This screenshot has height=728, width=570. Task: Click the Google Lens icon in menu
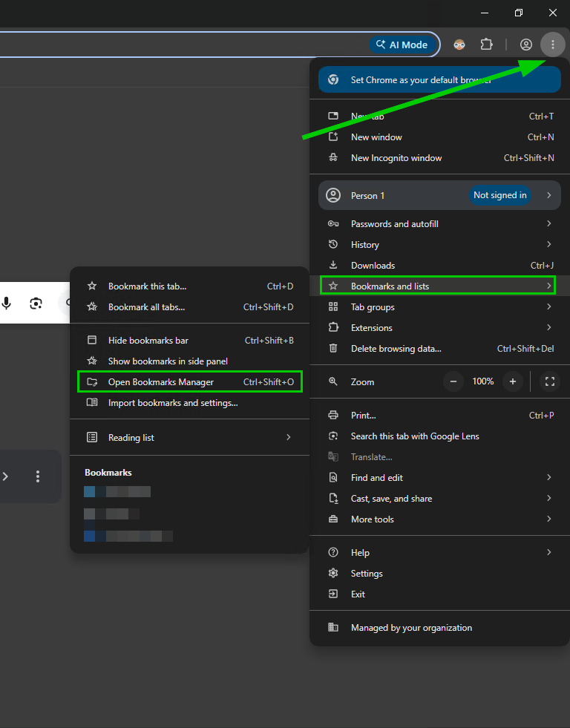[x=333, y=436]
